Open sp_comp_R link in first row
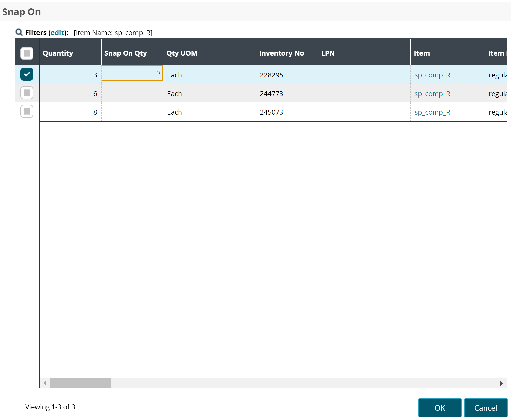511x420 pixels. [432, 75]
